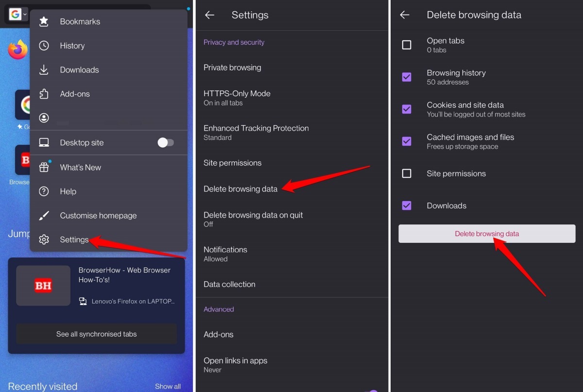Click the Show all link
Screen dimensions: 583x392
[168, 386]
